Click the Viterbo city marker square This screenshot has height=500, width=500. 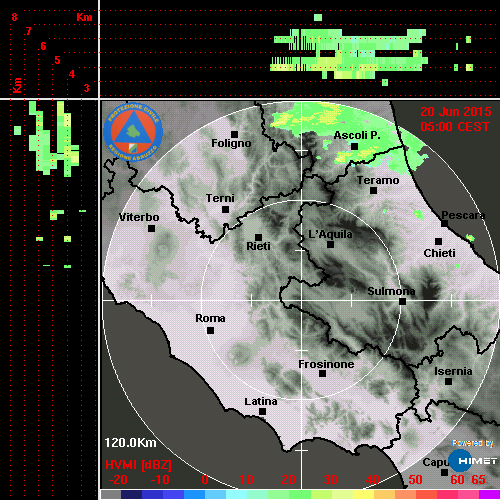coord(151,229)
